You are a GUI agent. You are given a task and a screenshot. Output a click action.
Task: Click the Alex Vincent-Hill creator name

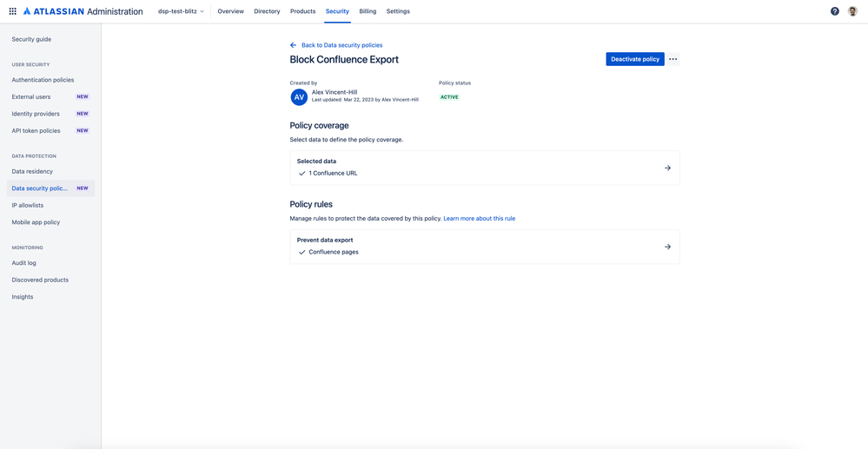pos(335,92)
